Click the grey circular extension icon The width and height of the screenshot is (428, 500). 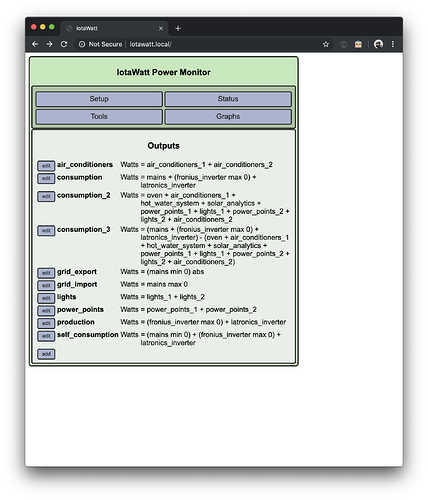tap(344, 44)
